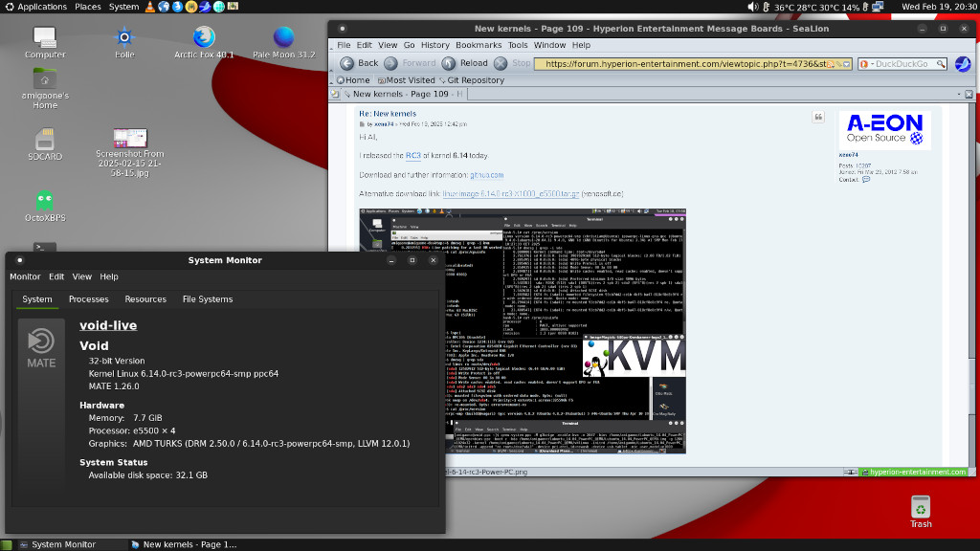Open the tab list dropdown arrow
Viewport: 980px width, 551px height.
[959, 95]
